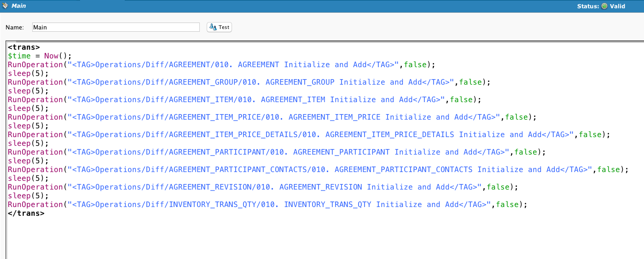Click into the Name input field
Image resolution: width=644 pixels, height=259 pixels.
(116, 27)
